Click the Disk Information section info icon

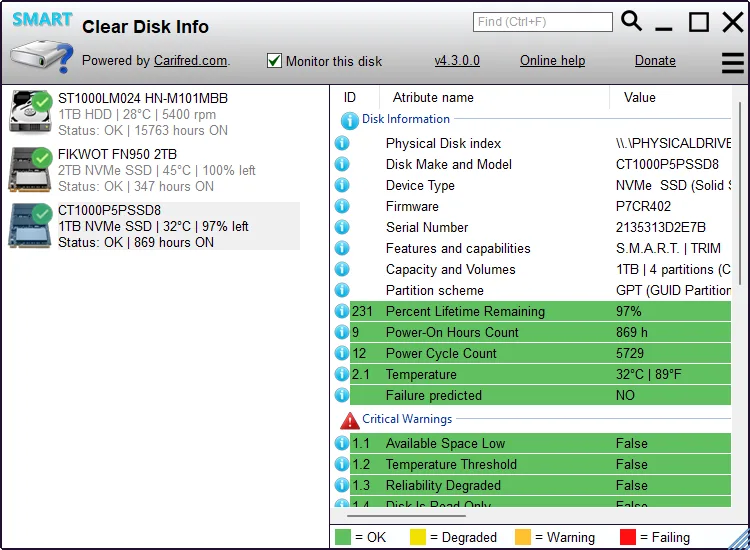[350, 121]
